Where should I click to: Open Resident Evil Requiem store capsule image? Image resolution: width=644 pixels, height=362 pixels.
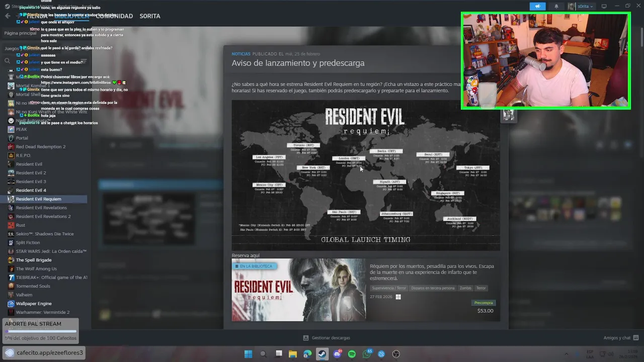[x=299, y=290]
